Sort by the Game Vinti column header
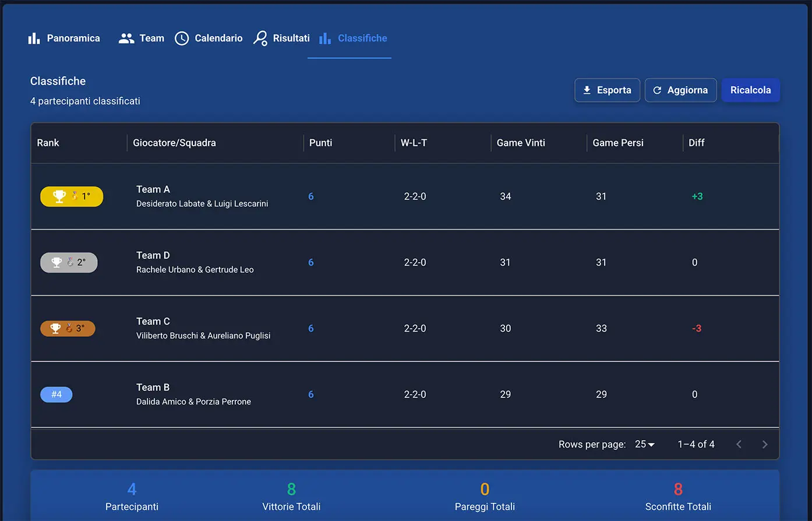Image resolution: width=812 pixels, height=521 pixels. 521,143
